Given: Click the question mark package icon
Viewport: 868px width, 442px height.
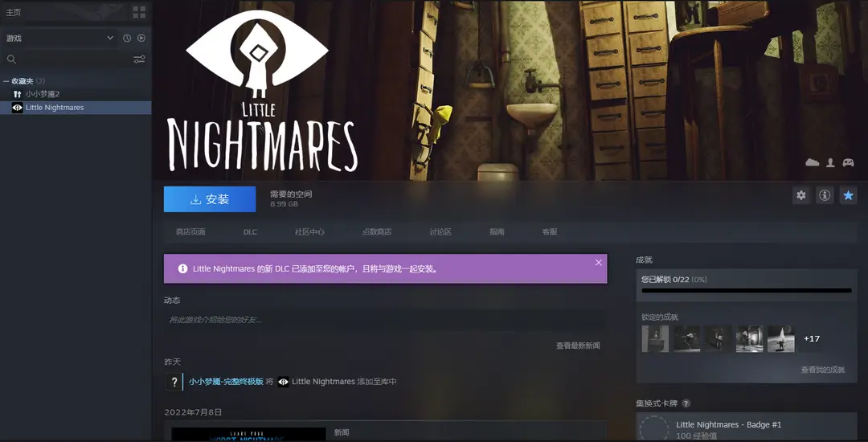Looking at the screenshot, I should [x=174, y=382].
